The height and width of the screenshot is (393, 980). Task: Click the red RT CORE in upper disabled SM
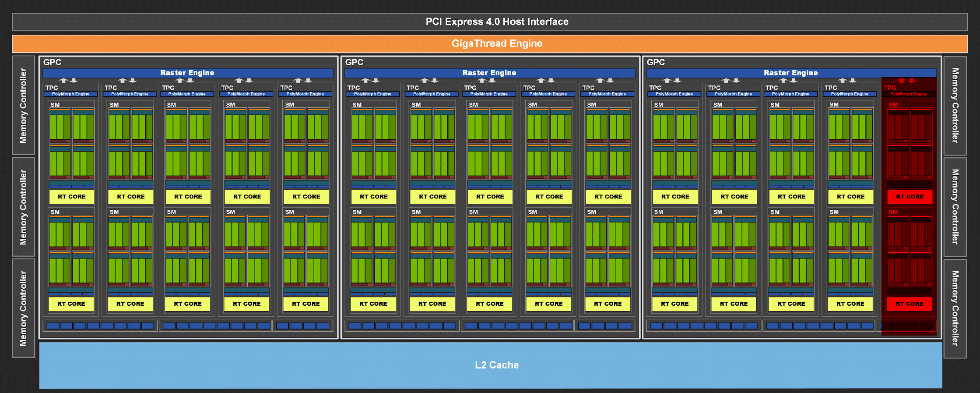point(910,197)
